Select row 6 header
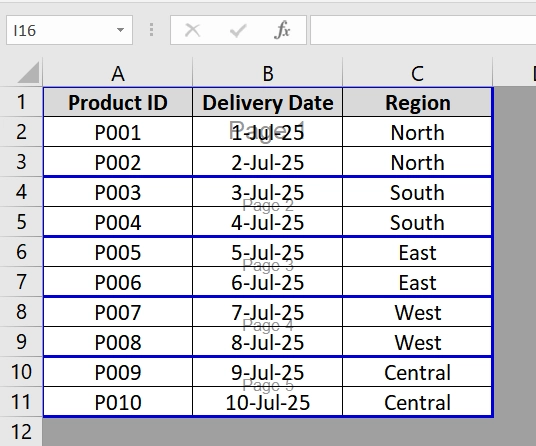Image resolution: width=536 pixels, height=446 pixels. pos(21,252)
